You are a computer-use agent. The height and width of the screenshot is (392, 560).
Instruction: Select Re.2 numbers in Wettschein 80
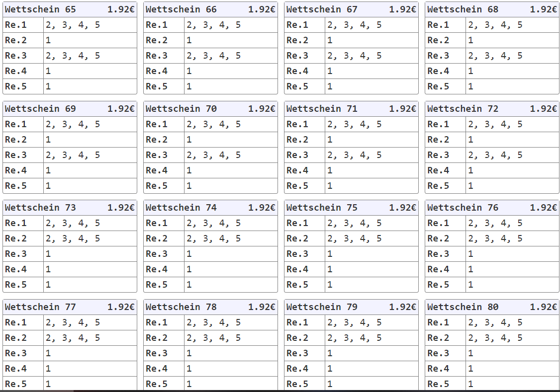[495, 337]
